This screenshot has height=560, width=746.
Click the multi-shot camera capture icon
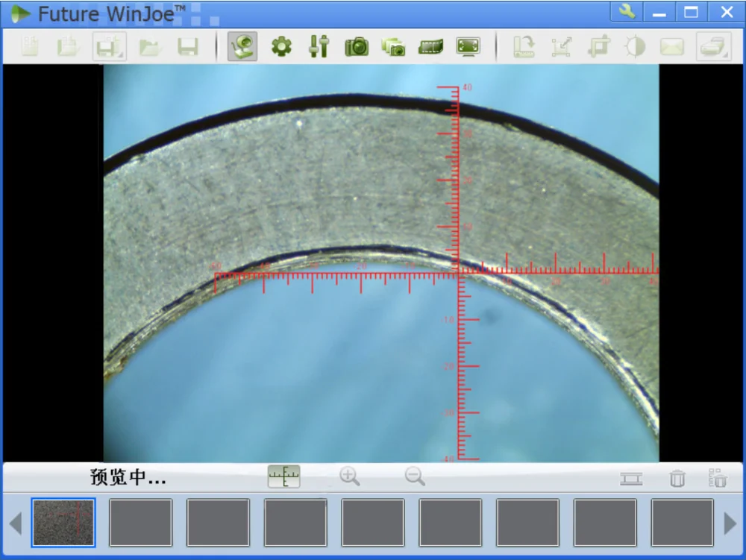pyautogui.click(x=393, y=47)
